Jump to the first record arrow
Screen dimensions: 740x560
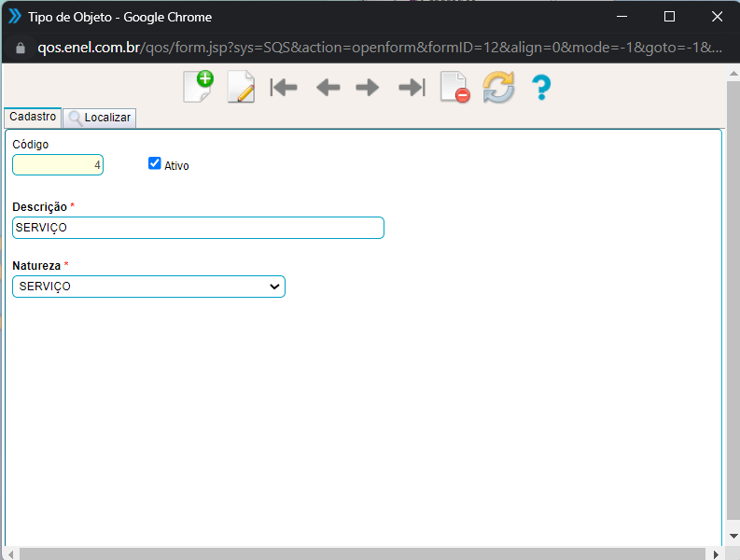(x=283, y=88)
